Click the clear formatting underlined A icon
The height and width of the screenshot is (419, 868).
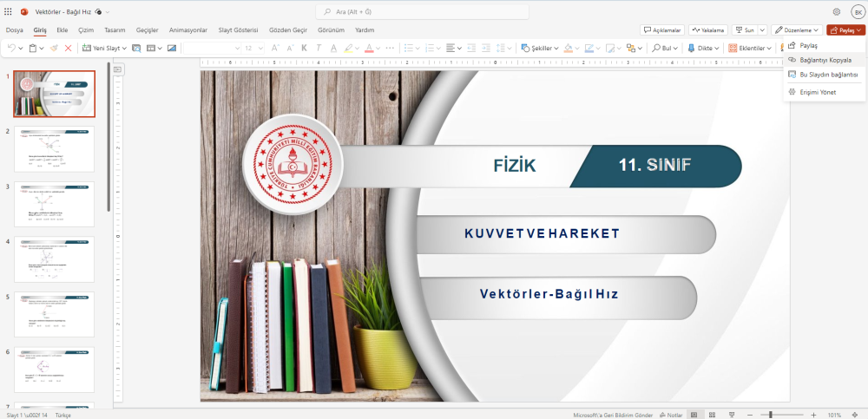tap(333, 49)
